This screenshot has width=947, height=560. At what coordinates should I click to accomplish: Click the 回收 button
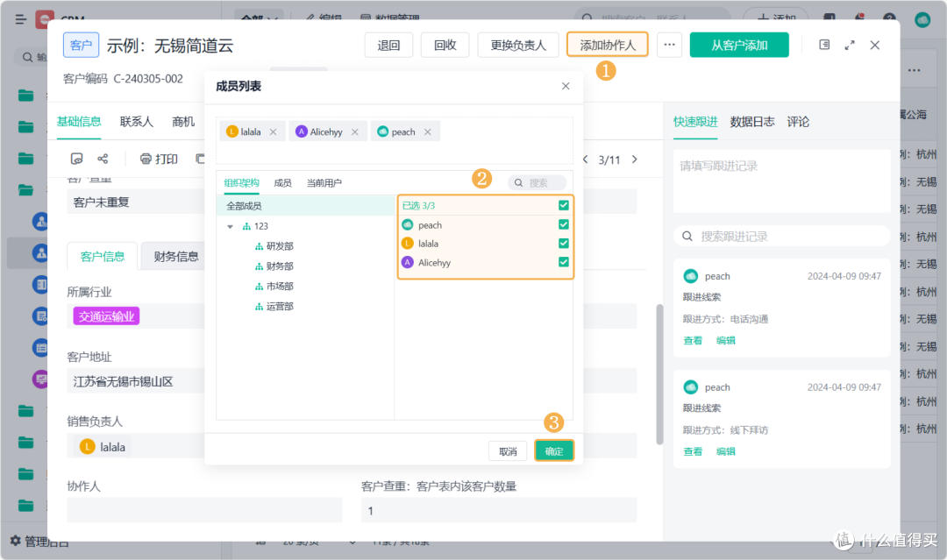pyautogui.click(x=445, y=46)
